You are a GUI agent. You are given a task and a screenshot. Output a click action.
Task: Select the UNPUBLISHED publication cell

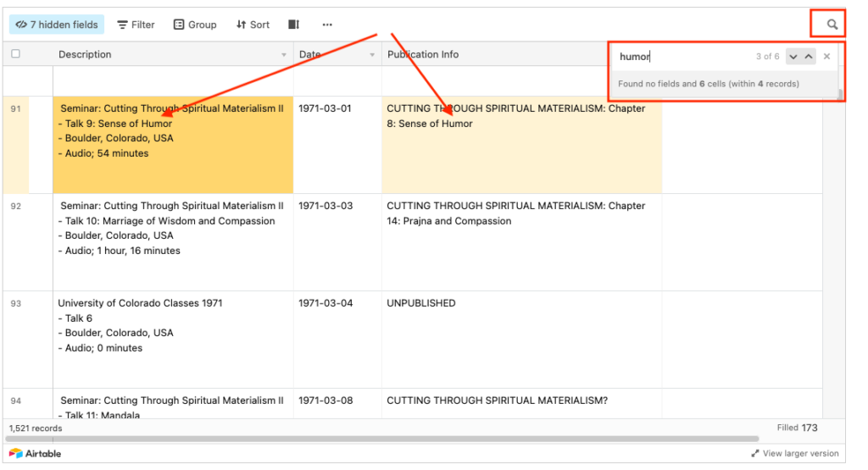tap(522, 340)
